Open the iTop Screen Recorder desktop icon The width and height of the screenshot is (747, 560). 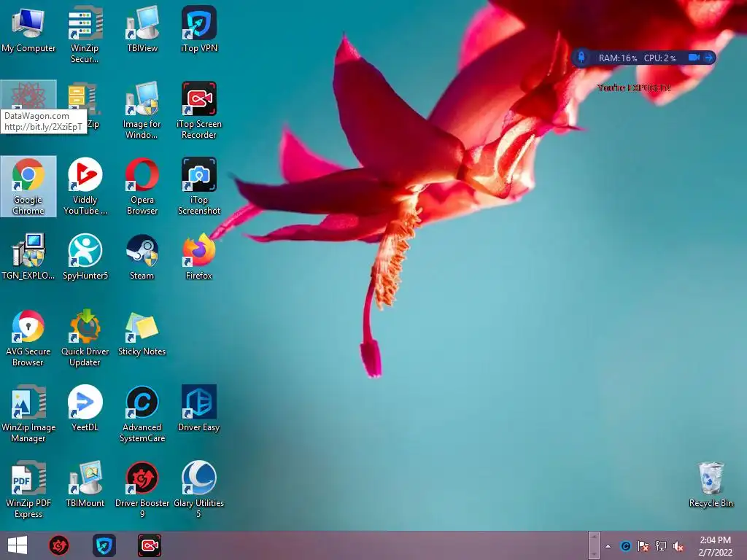pos(199,111)
